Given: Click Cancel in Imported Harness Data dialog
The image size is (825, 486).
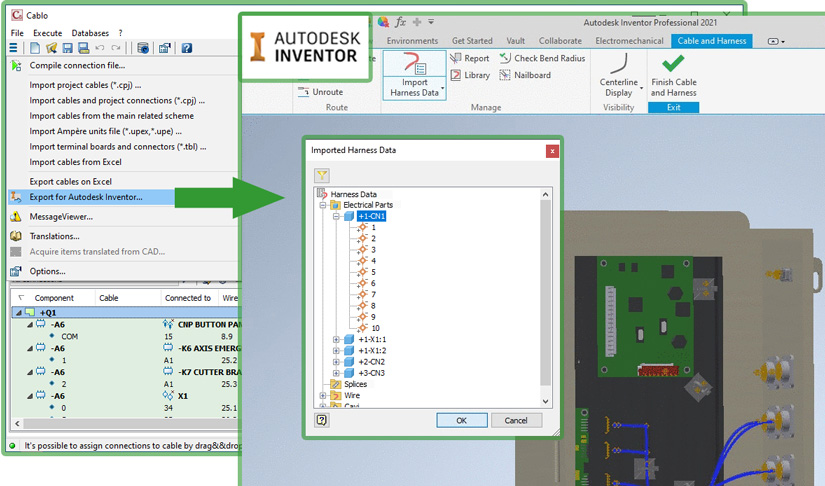Looking at the screenshot, I should [516, 420].
